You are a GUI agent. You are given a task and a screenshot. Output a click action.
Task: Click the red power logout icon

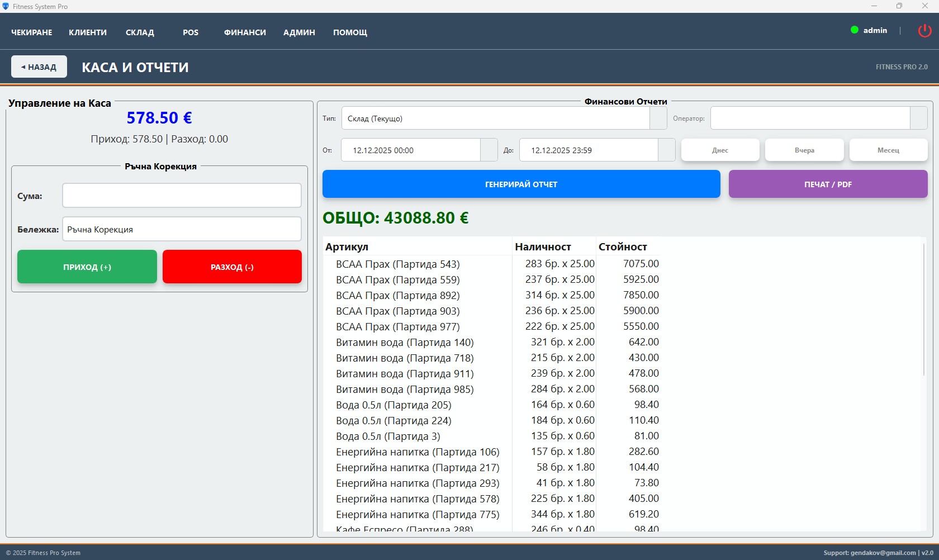click(x=924, y=31)
